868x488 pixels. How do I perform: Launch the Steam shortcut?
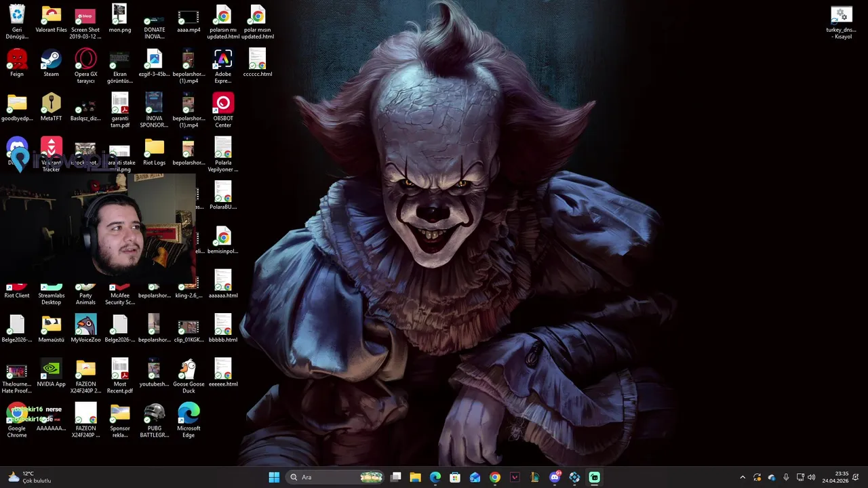point(52,62)
